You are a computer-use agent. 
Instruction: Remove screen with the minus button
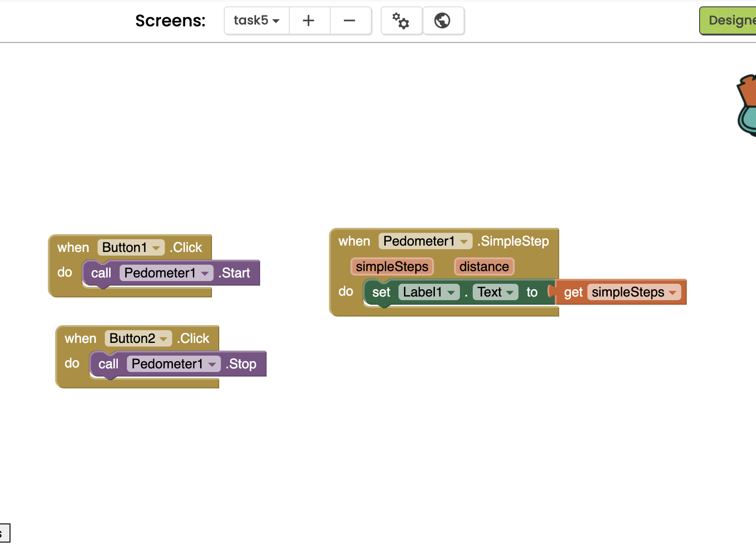(349, 20)
